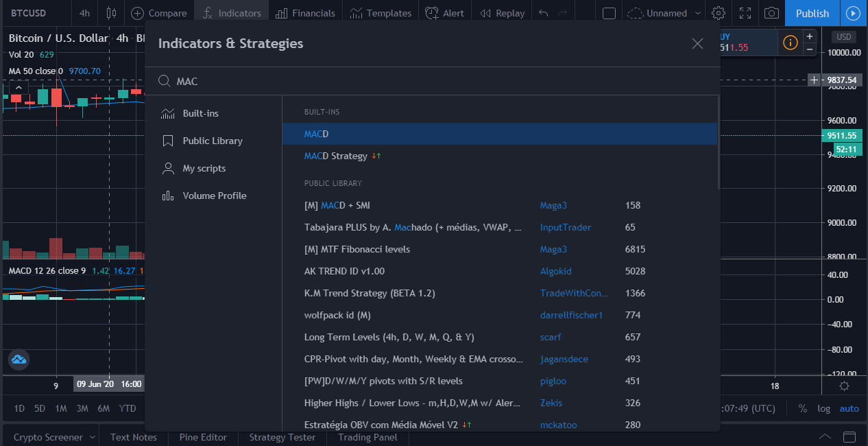Click the layout select square icon
This screenshot has width=868, height=446.
point(609,13)
